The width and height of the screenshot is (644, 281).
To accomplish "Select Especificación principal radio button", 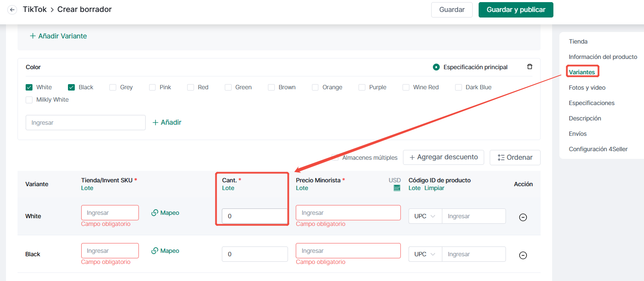I will pos(436,67).
